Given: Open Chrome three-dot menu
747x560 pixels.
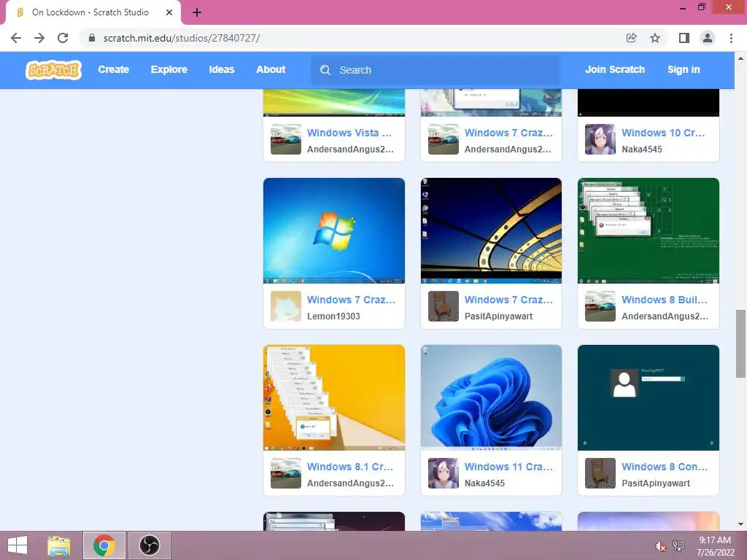Looking at the screenshot, I should (x=731, y=38).
